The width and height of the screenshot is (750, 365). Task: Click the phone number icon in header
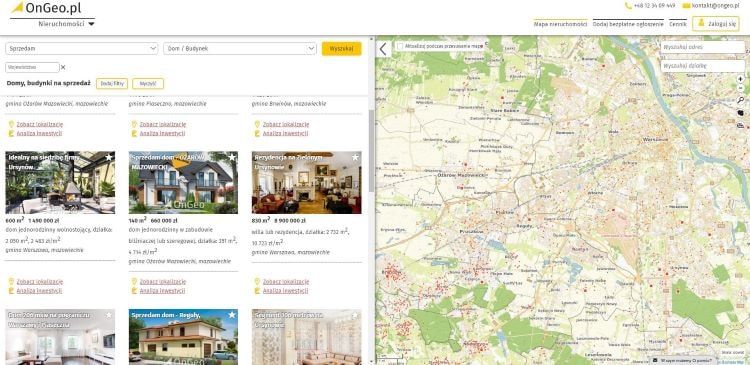pyautogui.click(x=628, y=6)
